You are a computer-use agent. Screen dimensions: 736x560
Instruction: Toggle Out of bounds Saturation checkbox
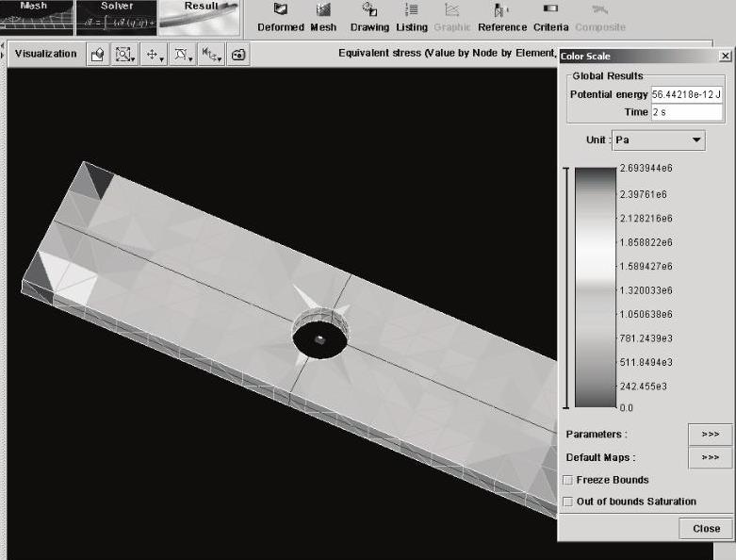[567, 502]
